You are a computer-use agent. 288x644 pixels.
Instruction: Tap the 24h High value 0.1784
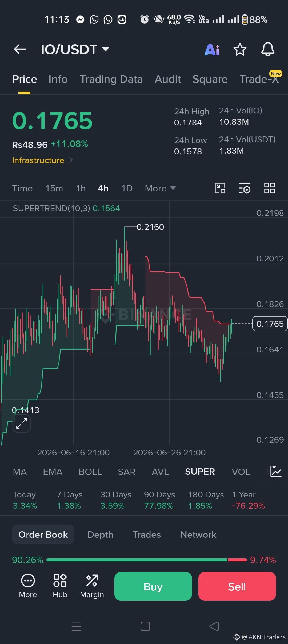pos(188,123)
